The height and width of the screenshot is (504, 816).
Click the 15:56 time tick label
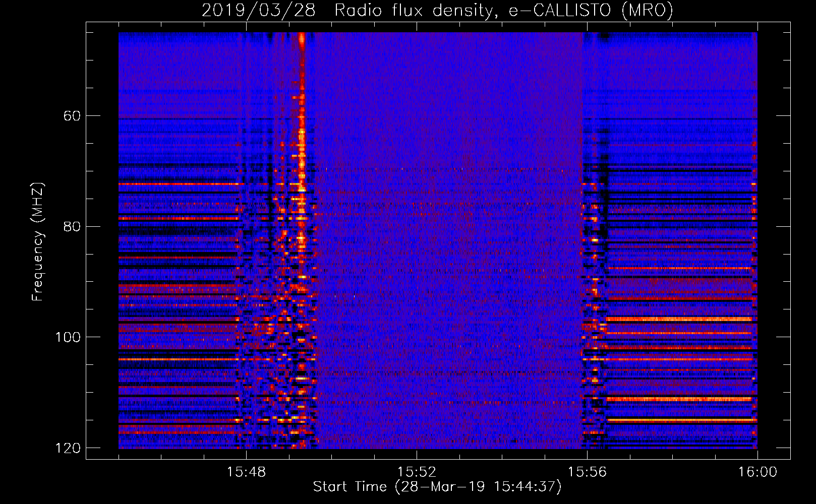tap(587, 472)
